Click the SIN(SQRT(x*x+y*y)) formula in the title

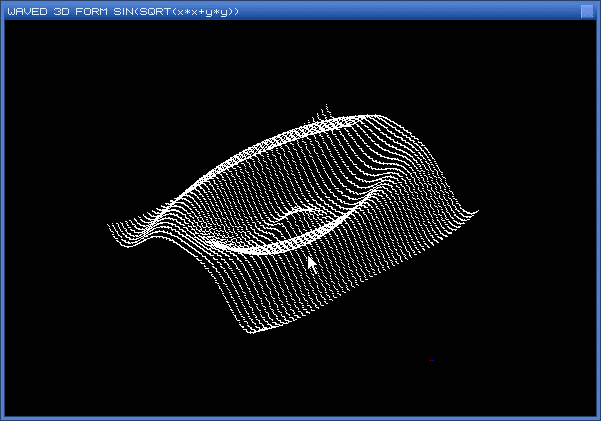pos(182,10)
